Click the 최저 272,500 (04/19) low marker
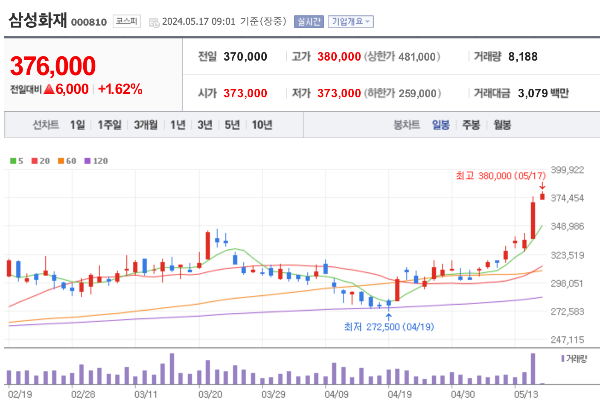The height and width of the screenshot is (418, 600). (x=389, y=327)
